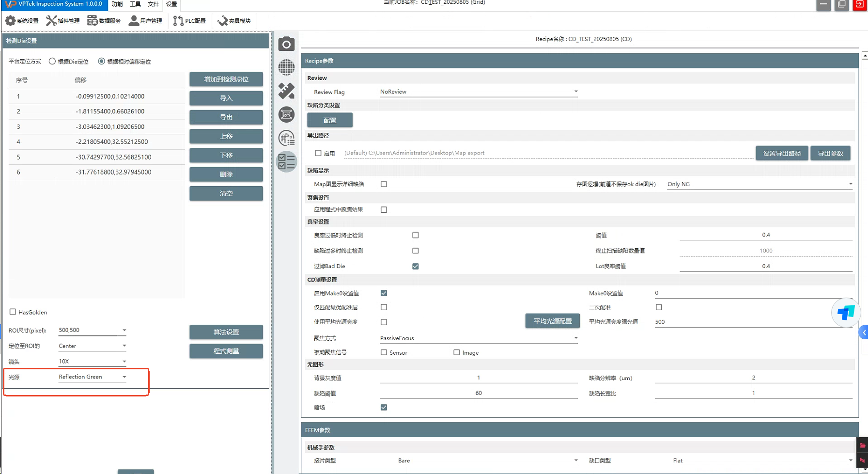Open 数据服务 data service
Viewport: 868px width, 474px height.
click(104, 21)
